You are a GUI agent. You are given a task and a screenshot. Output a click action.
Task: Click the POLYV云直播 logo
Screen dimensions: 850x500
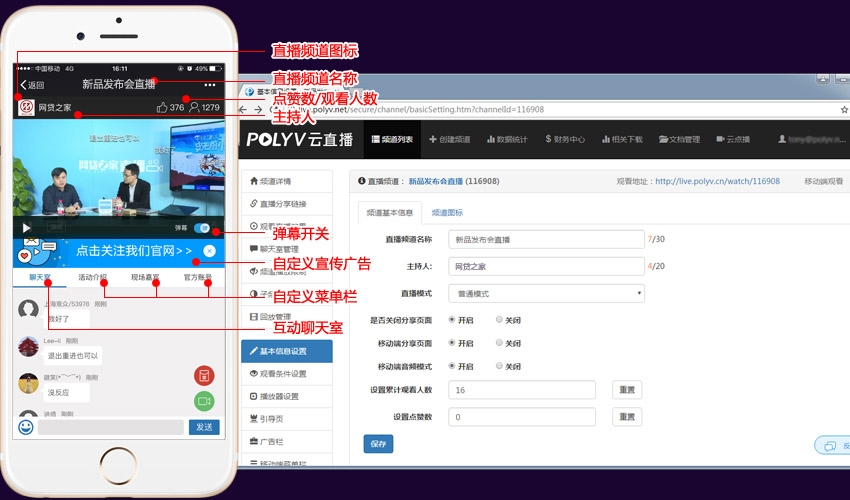300,139
